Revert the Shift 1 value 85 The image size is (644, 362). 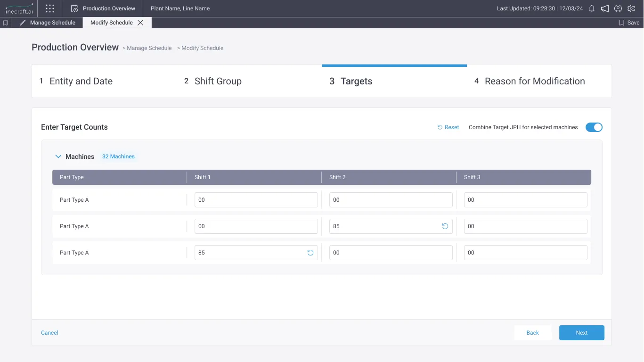(x=310, y=253)
